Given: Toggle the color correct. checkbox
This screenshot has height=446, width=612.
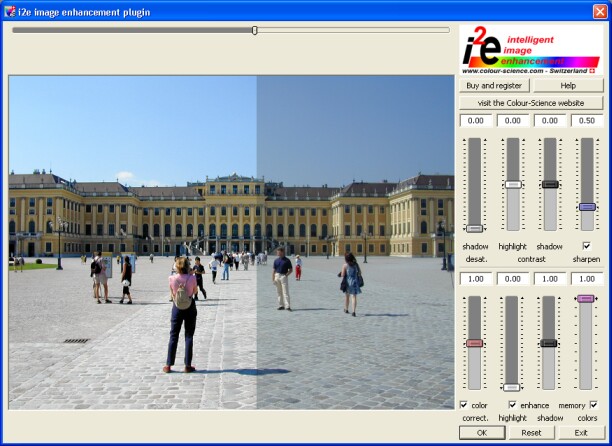Looking at the screenshot, I should point(463,404).
